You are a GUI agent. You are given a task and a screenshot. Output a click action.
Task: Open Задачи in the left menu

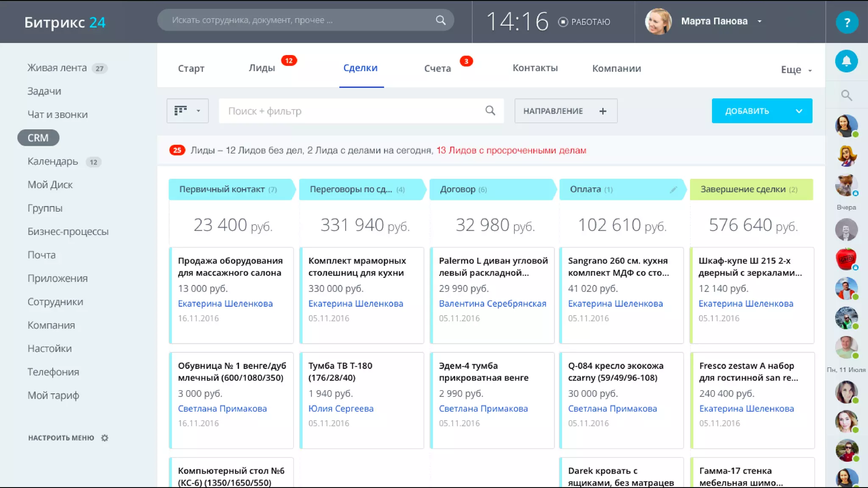click(44, 91)
